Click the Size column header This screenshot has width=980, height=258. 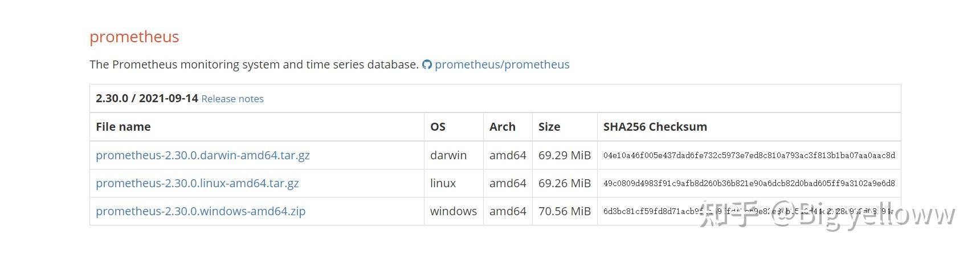point(549,127)
